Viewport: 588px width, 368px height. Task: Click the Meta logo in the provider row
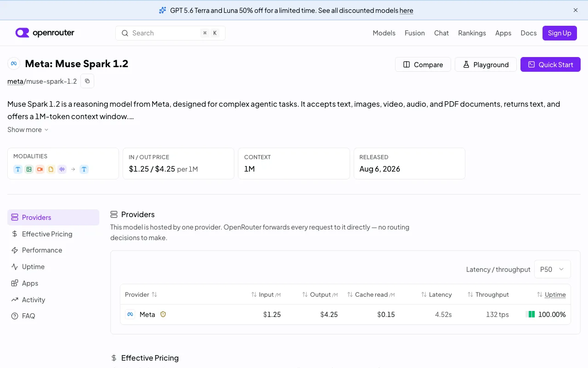(130, 314)
